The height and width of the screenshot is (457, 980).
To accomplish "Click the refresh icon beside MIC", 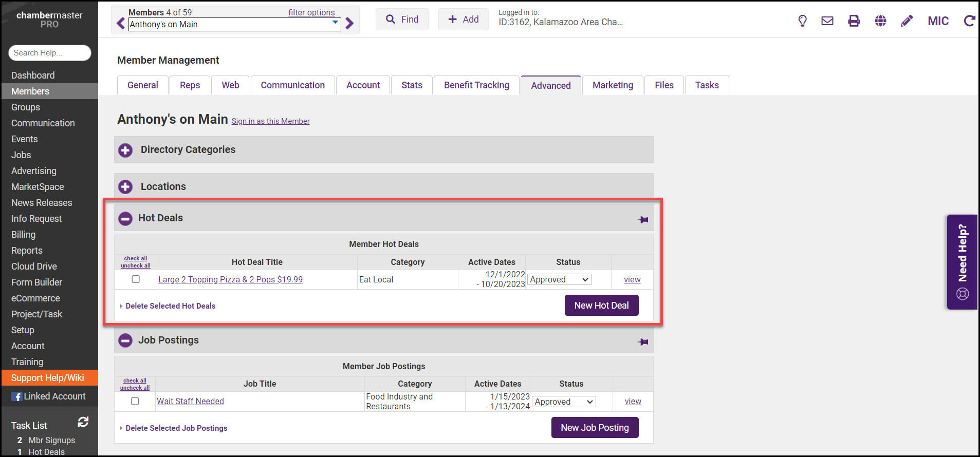I will pos(969,21).
